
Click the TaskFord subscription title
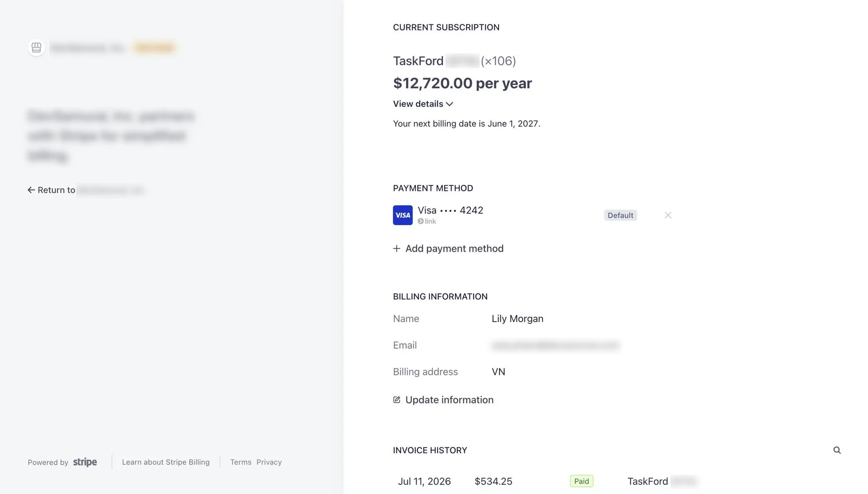(x=418, y=61)
